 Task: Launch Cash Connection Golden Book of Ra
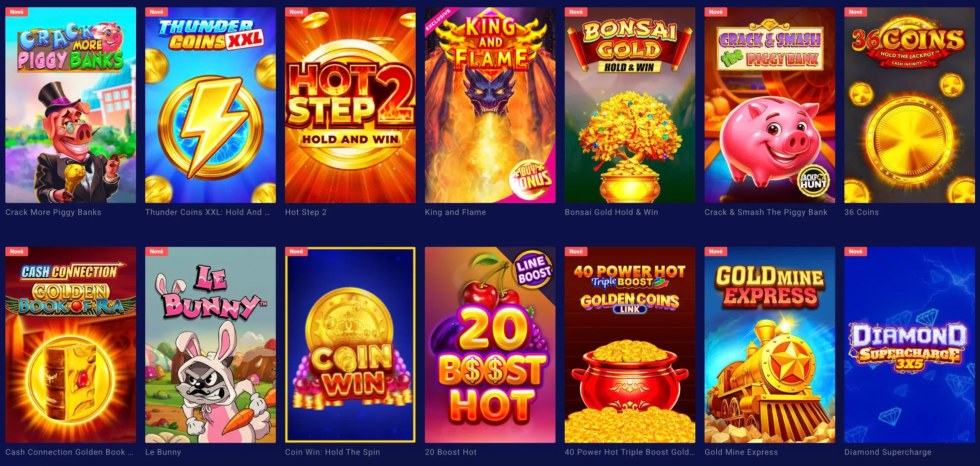pos(70,345)
